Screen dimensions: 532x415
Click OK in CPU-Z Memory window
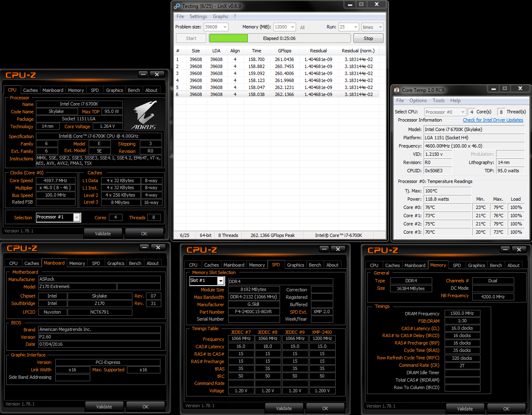[506, 409]
